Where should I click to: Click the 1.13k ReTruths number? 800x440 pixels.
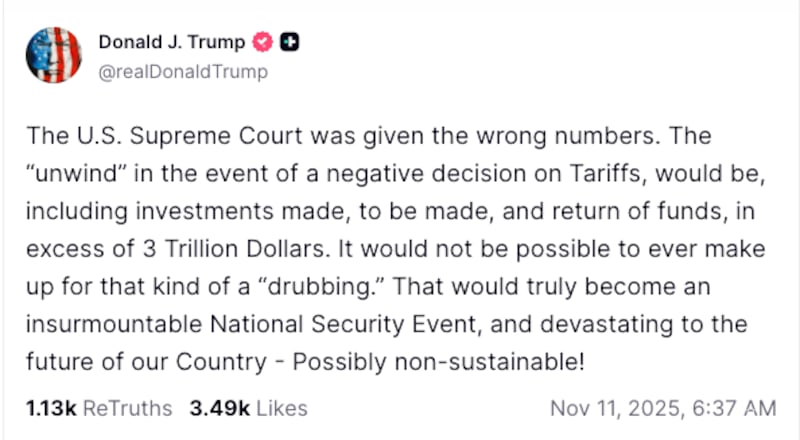[x=51, y=408]
